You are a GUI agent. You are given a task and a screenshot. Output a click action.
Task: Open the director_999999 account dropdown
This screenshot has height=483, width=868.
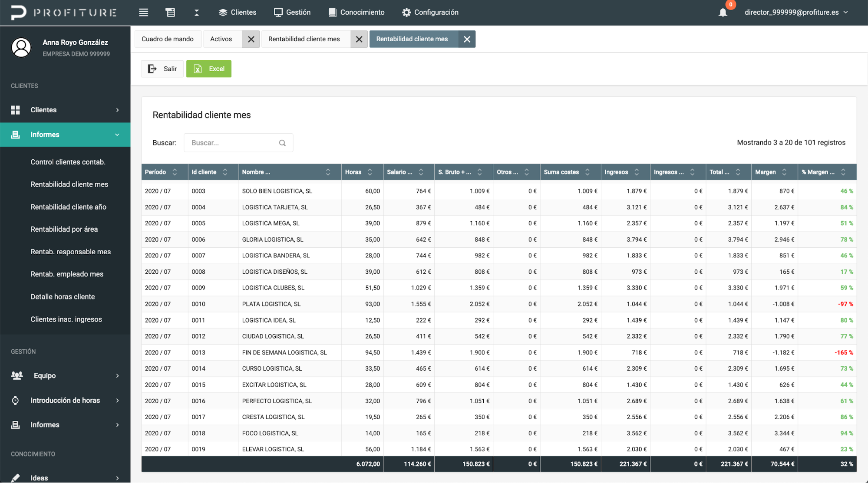point(796,12)
